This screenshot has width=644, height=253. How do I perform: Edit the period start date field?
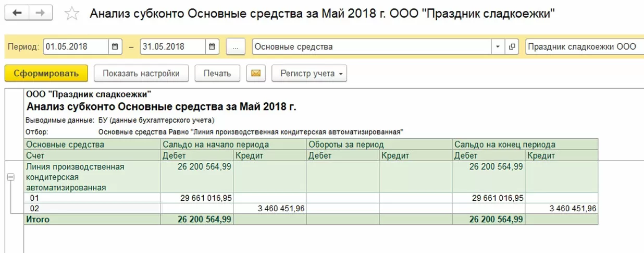click(x=76, y=46)
